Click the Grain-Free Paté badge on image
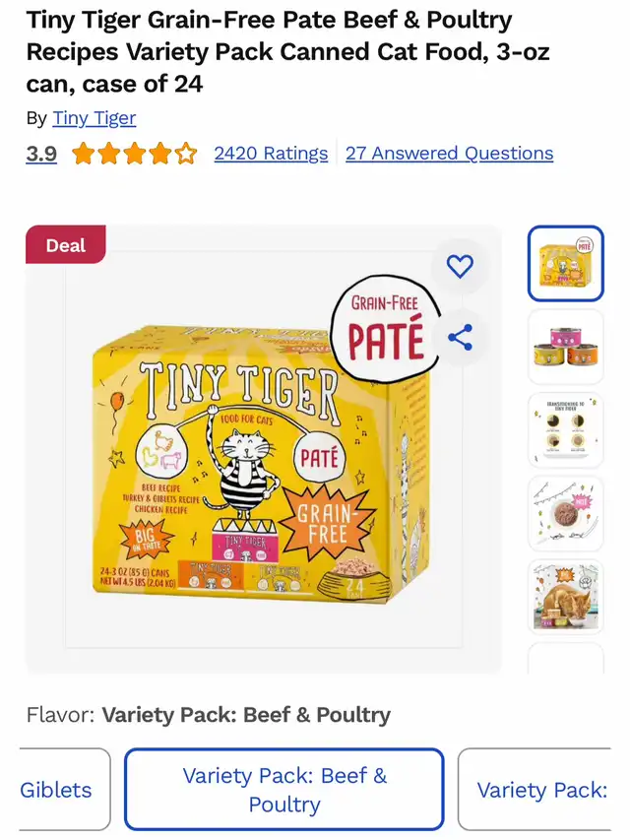 [x=386, y=328]
